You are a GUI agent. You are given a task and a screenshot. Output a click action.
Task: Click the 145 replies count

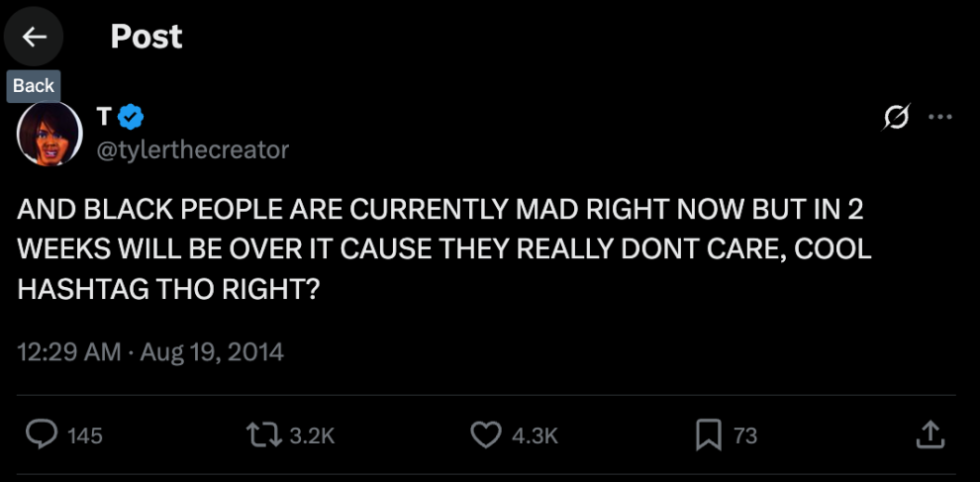click(x=85, y=435)
